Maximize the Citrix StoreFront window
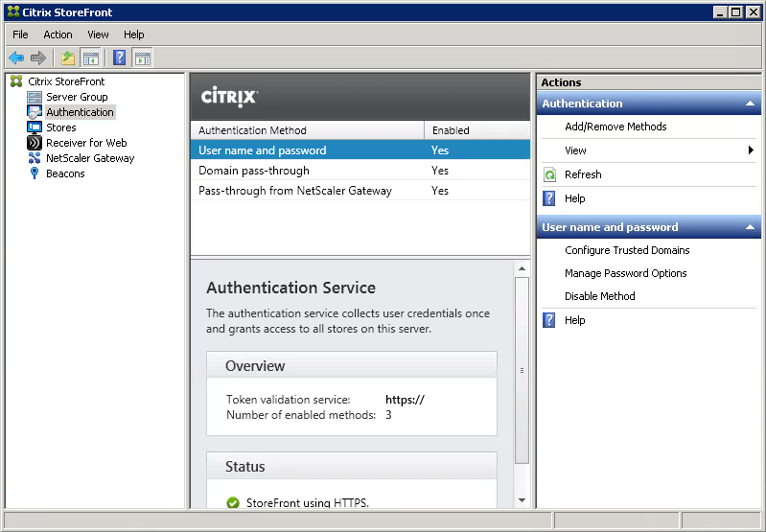This screenshot has height=532, width=766. click(x=735, y=12)
